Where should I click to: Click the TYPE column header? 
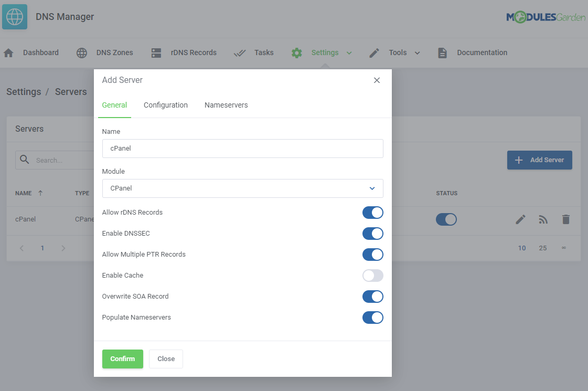tap(82, 193)
